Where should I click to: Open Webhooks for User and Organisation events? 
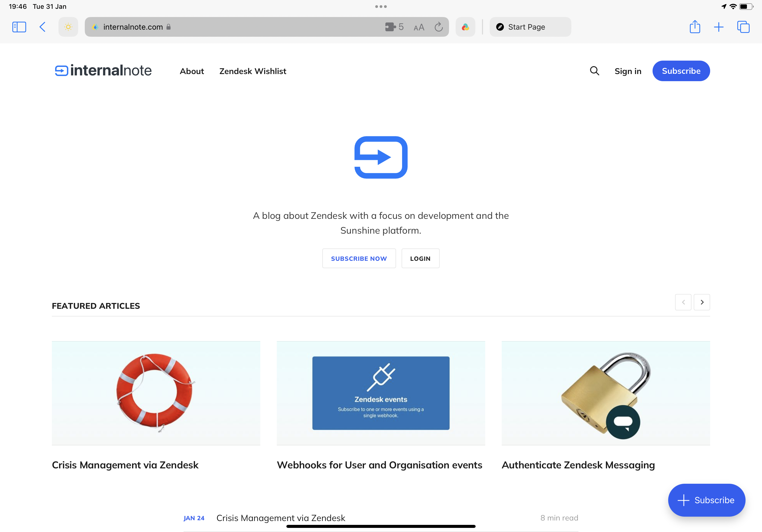(x=379, y=465)
